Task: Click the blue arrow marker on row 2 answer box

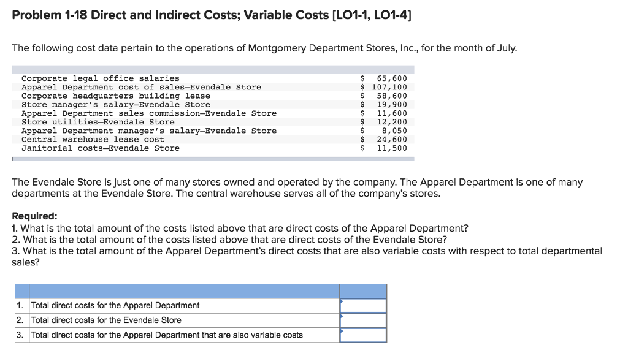Action: [x=342, y=315]
